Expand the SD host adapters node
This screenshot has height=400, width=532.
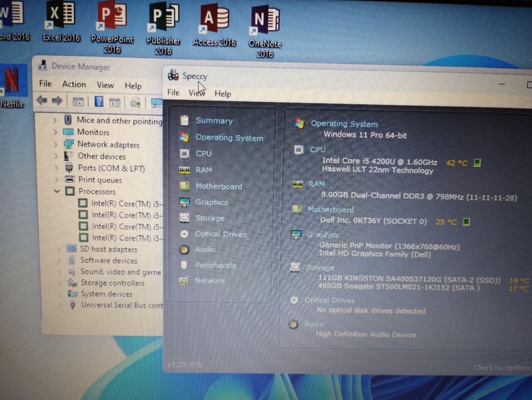(x=58, y=250)
